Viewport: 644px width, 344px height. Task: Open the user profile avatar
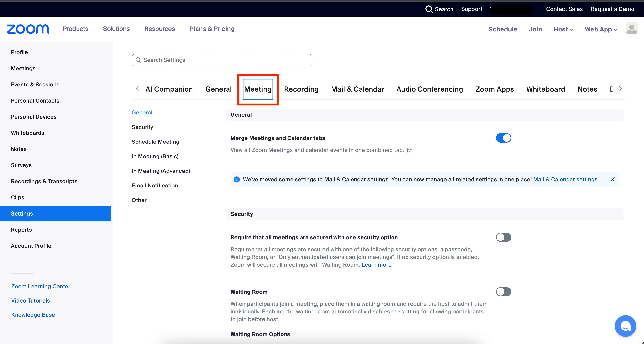(x=631, y=29)
